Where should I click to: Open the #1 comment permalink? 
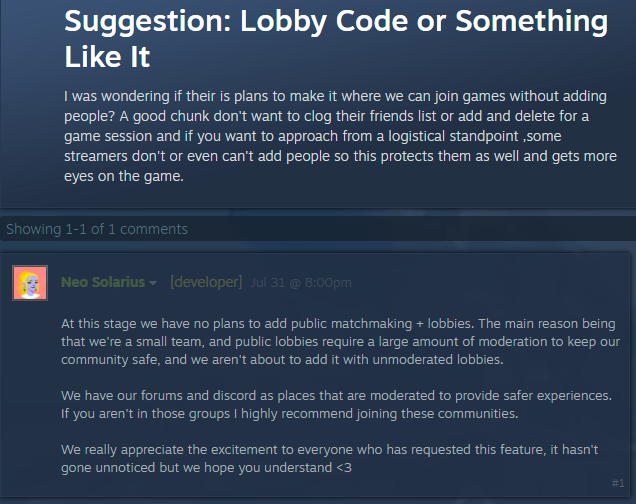[x=617, y=483]
